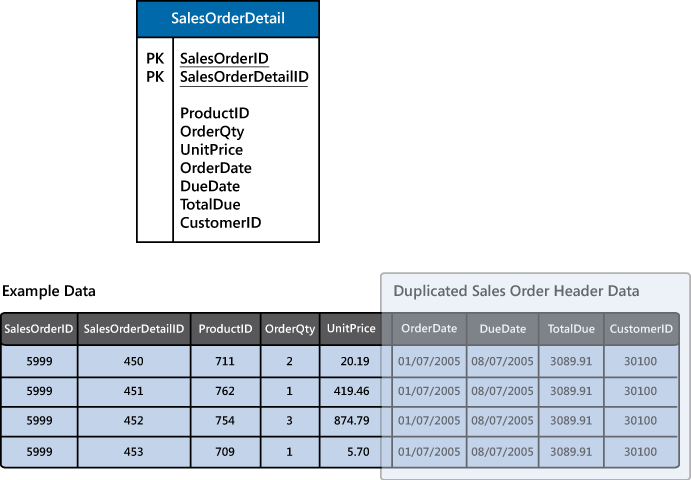Select ProductID cell 754
This screenshot has height=480, width=691.
[225, 421]
